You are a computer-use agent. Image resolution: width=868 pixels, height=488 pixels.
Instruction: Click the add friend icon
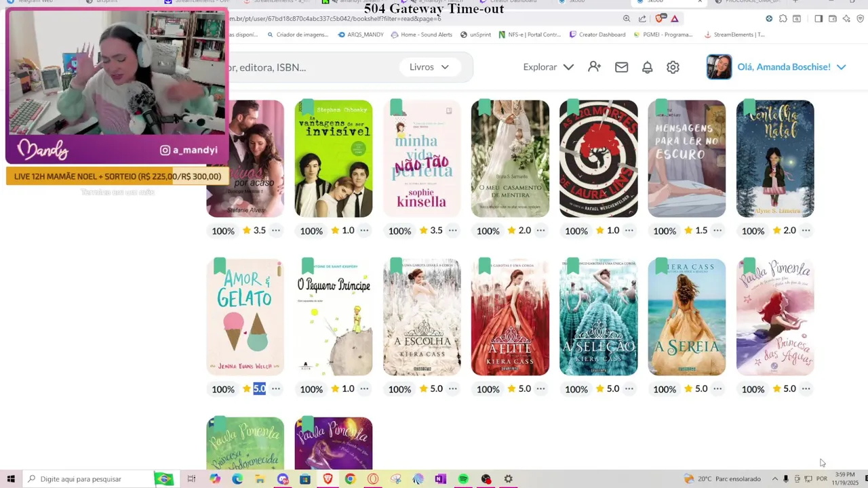595,66
